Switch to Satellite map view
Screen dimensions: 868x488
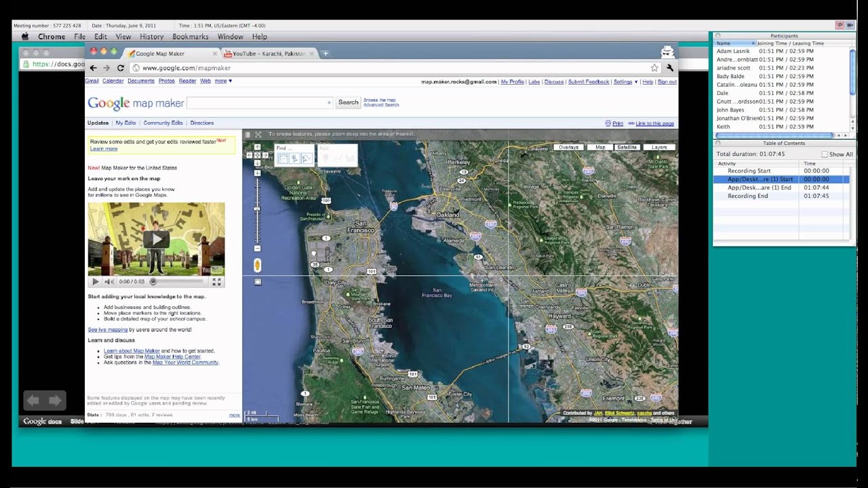(627, 147)
